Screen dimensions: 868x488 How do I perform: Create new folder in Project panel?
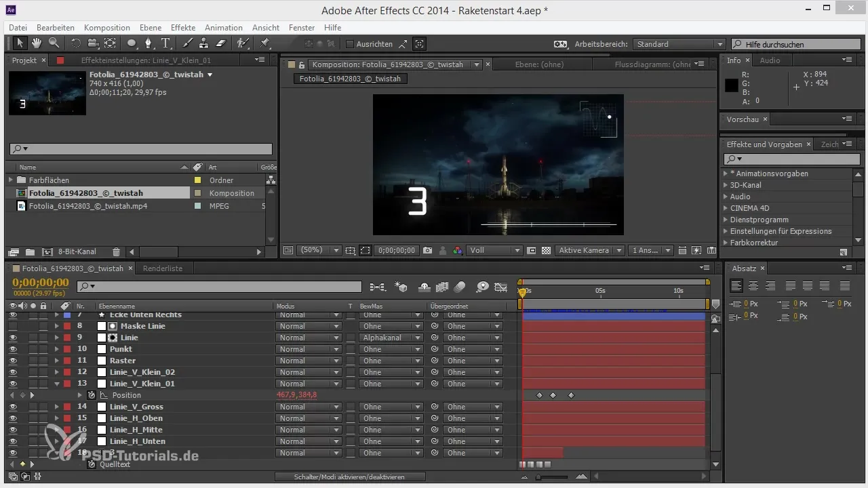pyautogui.click(x=31, y=251)
